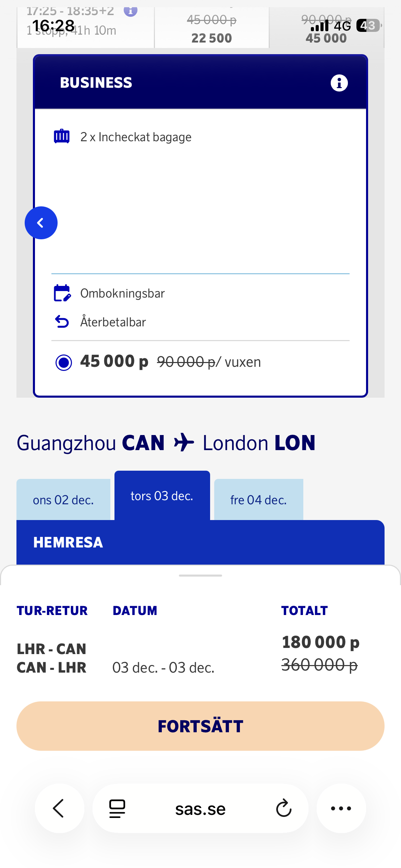This screenshot has width=401, height=868.
Task: Open the browser three-dots menu
Action: [341, 808]
